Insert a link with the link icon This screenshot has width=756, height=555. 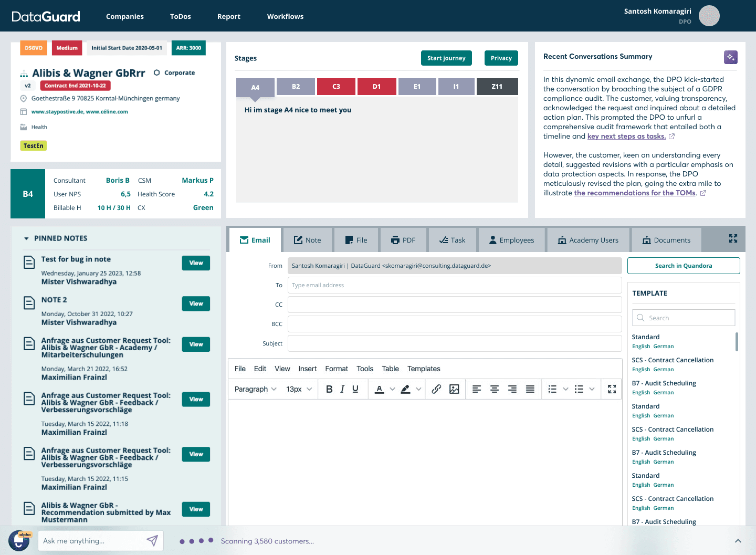436,389
